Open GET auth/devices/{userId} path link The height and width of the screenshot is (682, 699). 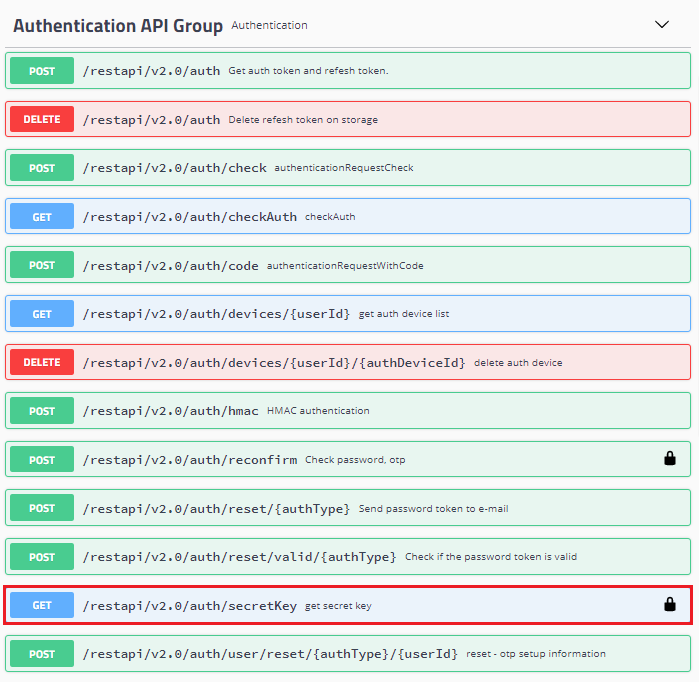(x=216, y=314)
